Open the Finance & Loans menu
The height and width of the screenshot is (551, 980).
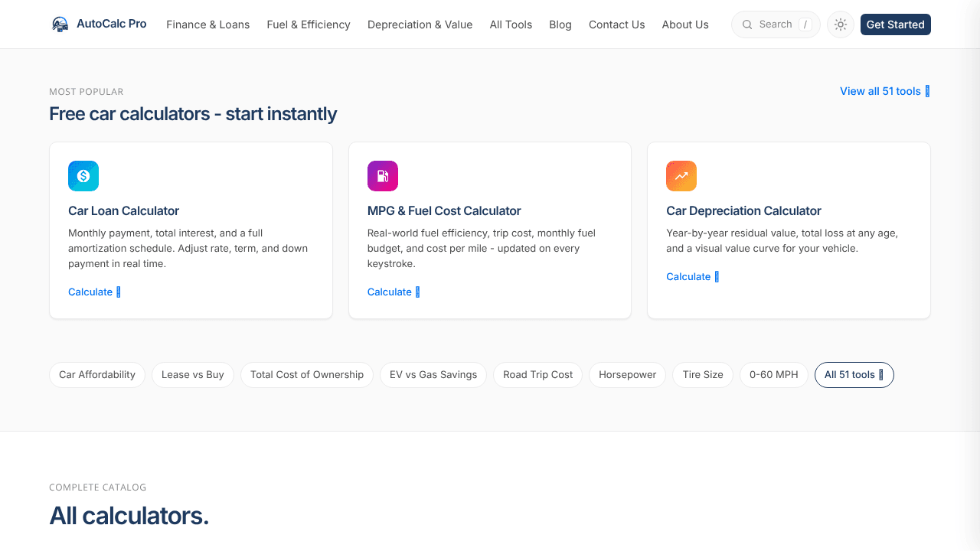(x=208, y=24)
